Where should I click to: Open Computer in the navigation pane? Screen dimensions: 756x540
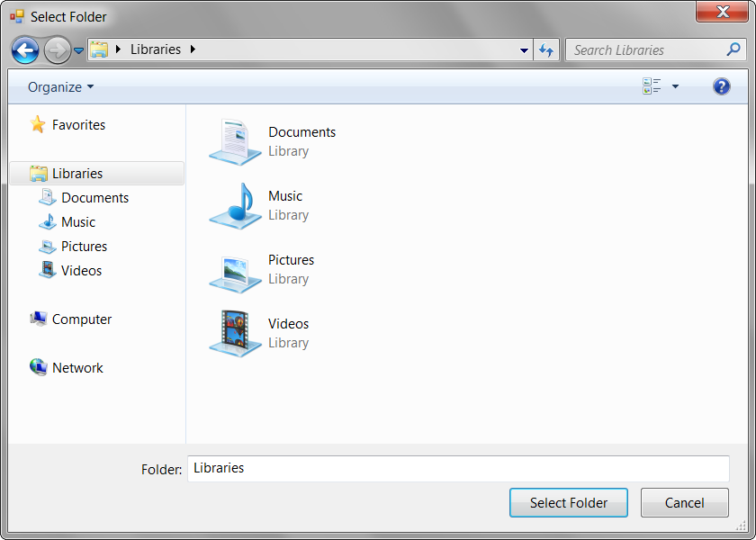(81, 319)
